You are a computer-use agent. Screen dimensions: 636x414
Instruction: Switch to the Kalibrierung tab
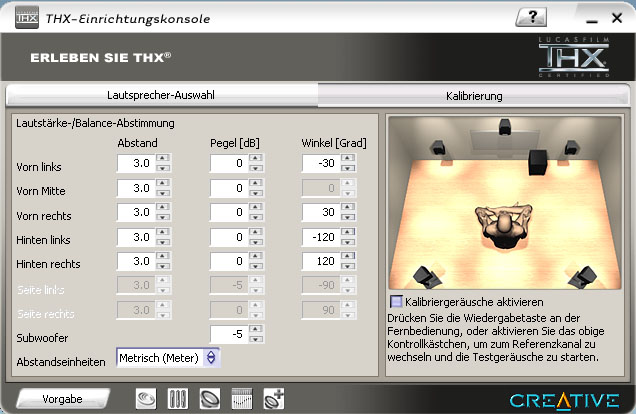coord(474,96)
